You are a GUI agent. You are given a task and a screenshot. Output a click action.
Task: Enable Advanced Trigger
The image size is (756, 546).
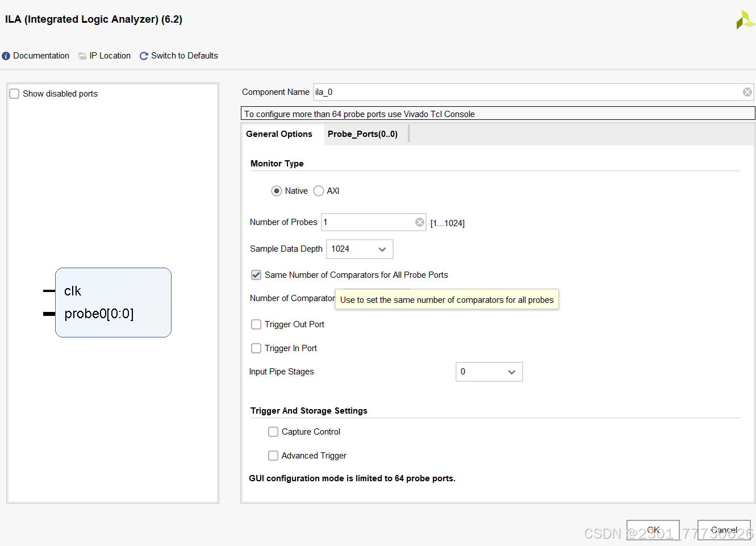click(273, 456)
